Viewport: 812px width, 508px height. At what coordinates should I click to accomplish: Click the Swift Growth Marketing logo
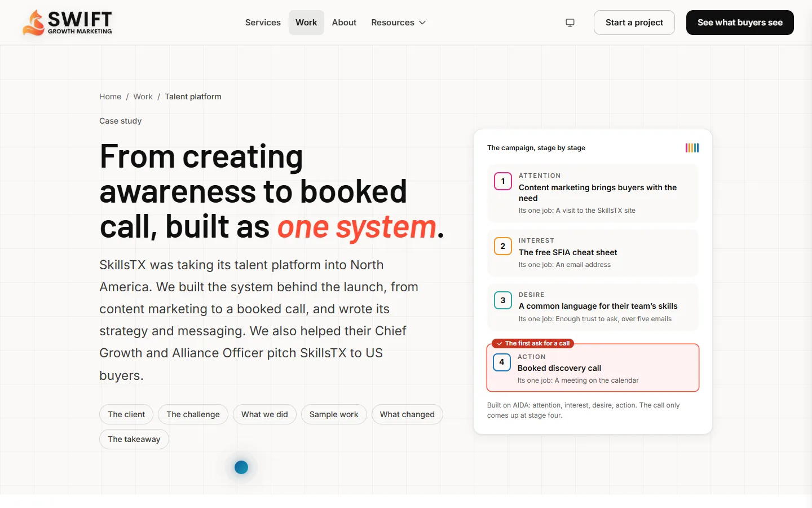(x=67, y=23)
